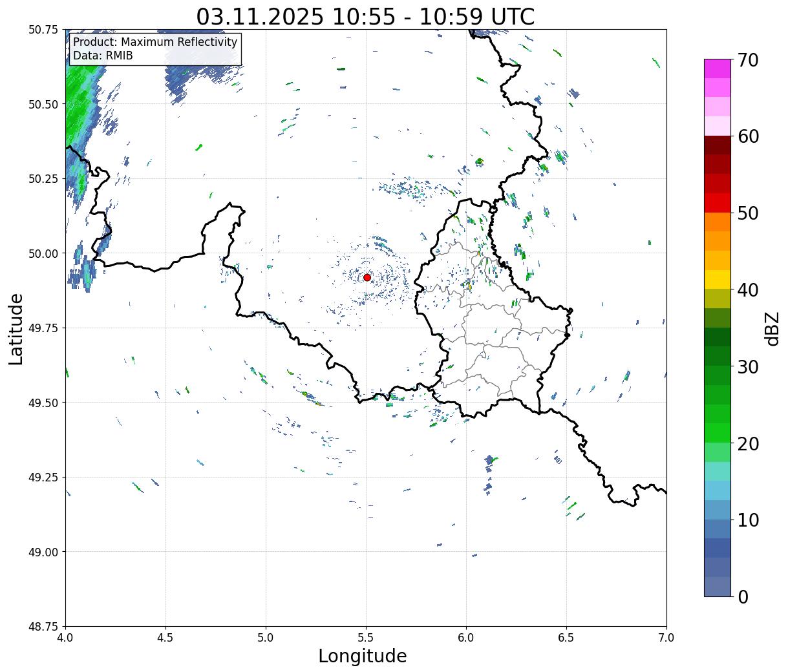Pick the dark maroon colorbar swatch below 60
Image resolution: width=788 pixels, height=672 pixels.
pos(718,145)
